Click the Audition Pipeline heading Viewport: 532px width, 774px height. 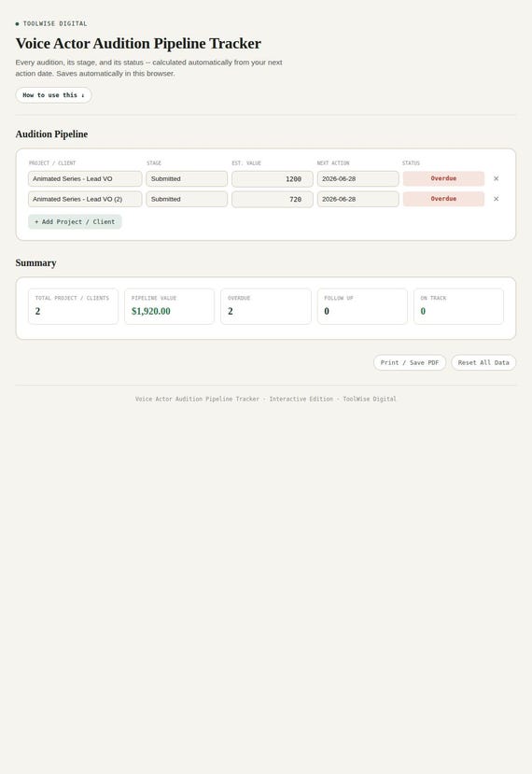(51, 134)
